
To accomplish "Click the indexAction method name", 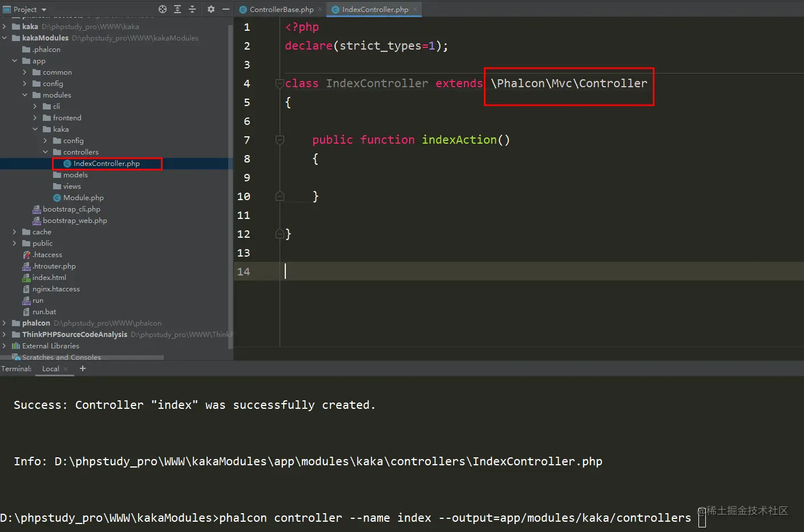I will [459, 140].
